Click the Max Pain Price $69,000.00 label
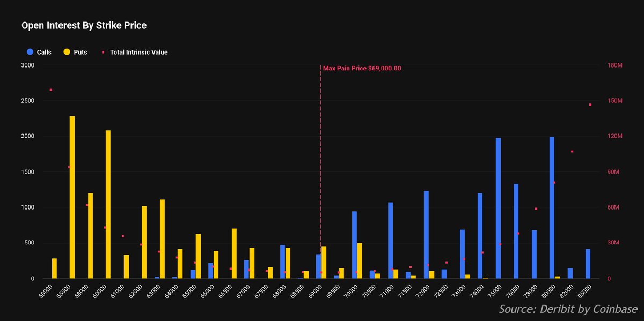The image size is (644, 321). [x=362, y=69]
